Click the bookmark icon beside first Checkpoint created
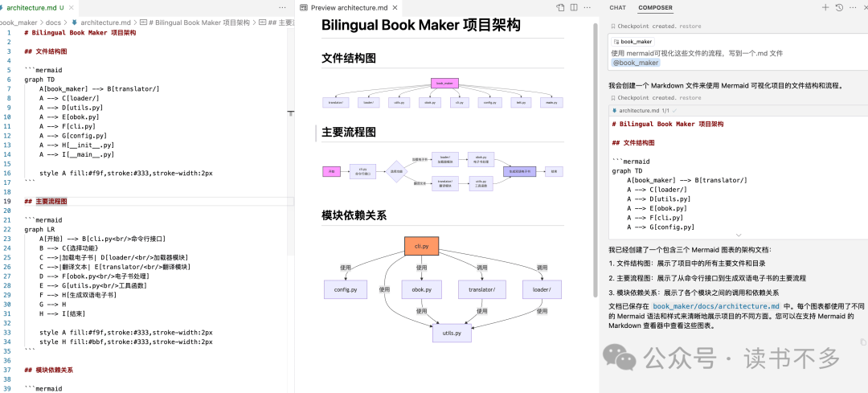 (612, 26)
